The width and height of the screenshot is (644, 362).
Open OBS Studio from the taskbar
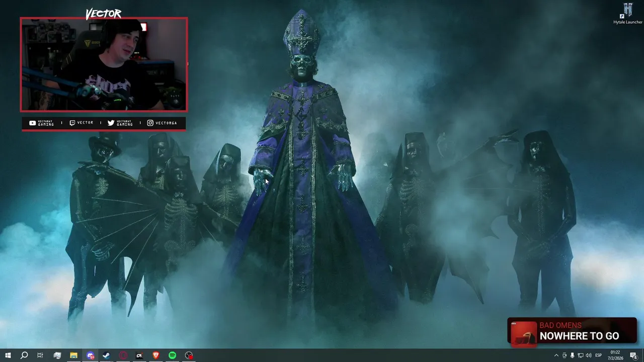189,355
